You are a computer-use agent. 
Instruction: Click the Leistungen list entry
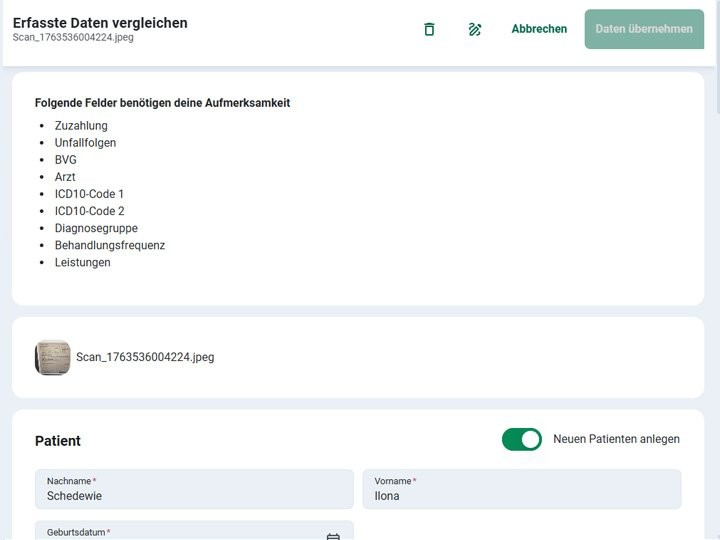click(83, 262)
